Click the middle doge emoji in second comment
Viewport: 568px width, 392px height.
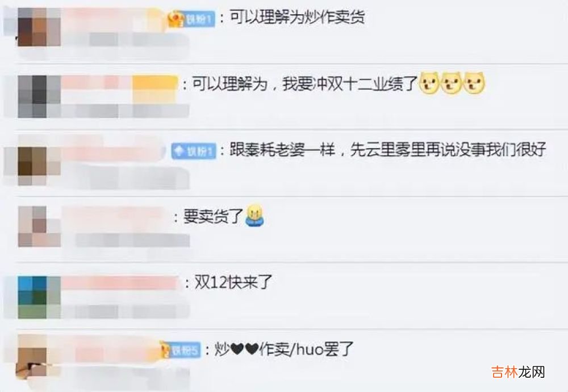pyautogui.click(x=452, y=83)
